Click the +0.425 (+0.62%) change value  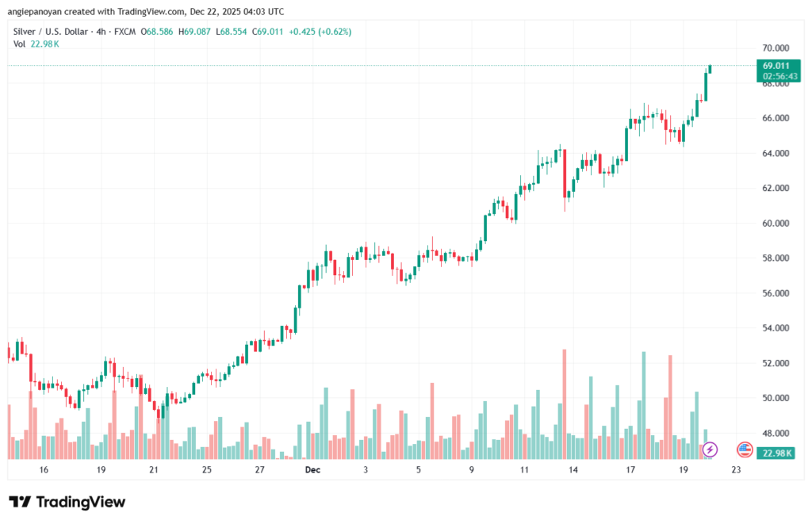pyautogui.click(x=320, y=32)
